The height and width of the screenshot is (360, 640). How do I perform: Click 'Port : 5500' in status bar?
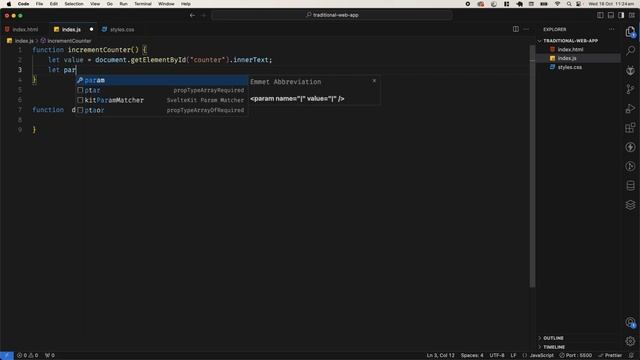(576, 356)
